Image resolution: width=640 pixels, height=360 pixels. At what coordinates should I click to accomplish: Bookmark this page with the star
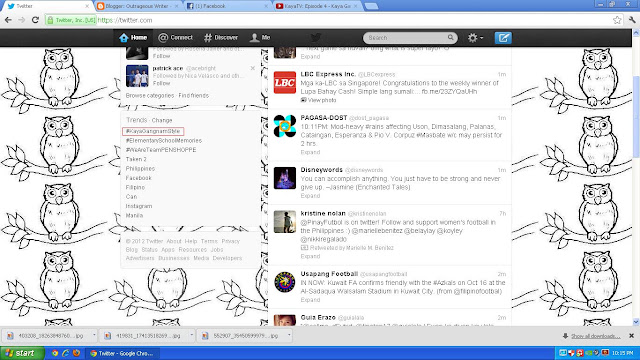point(617,20)
